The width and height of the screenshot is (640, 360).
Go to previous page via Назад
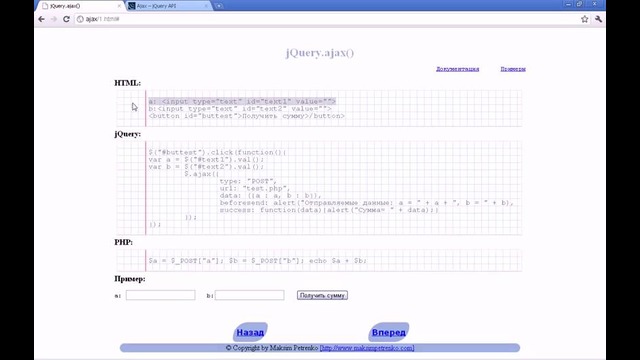250,332
